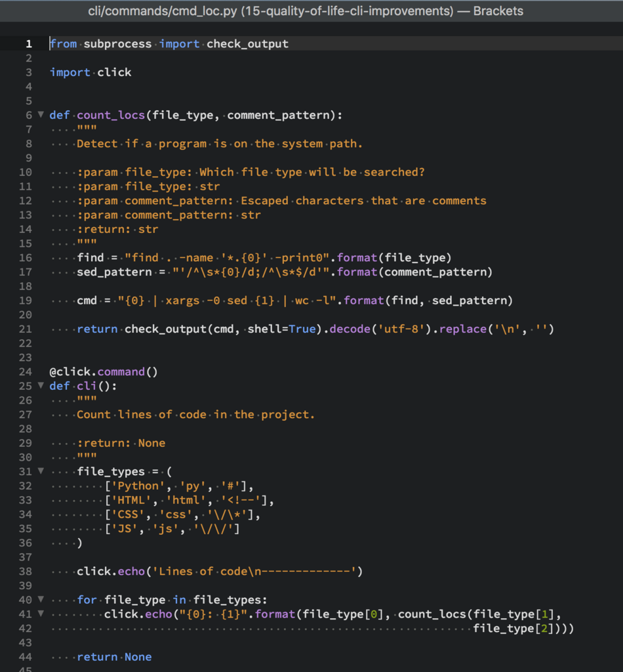Click 'comment_pattern' parameter in function signature

tap(278, 115)
